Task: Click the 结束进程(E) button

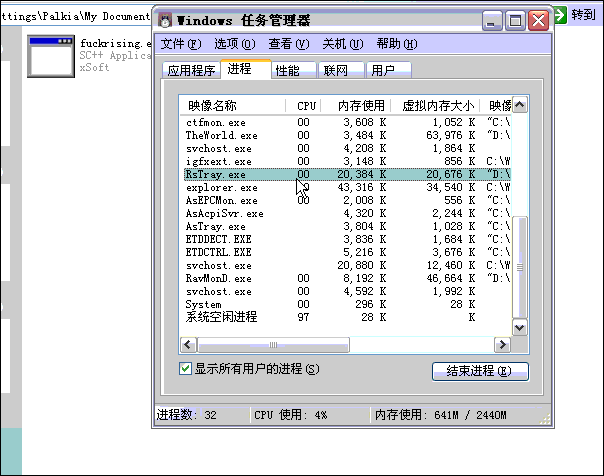Action: point(480,371)
